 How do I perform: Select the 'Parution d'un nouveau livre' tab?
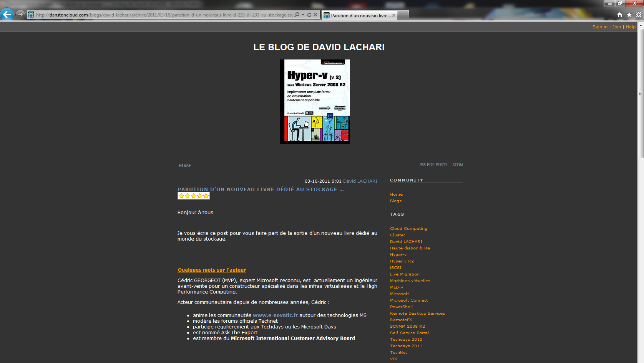point(359,15)
